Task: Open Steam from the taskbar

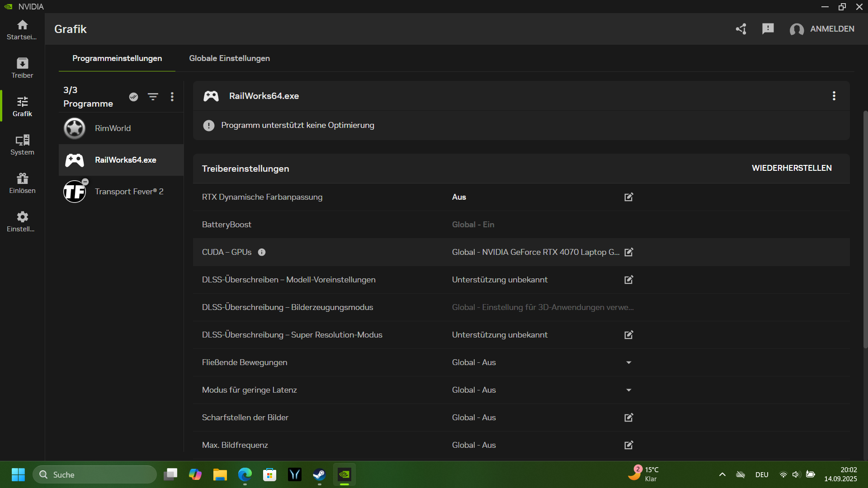Action: tap(319, 474)
